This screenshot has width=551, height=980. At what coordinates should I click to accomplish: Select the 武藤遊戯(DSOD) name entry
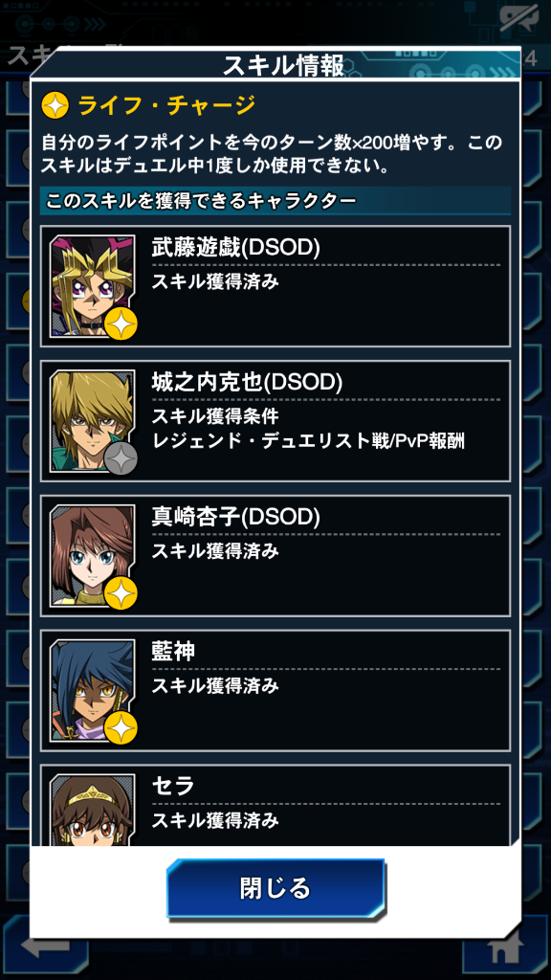coord(235,248)
